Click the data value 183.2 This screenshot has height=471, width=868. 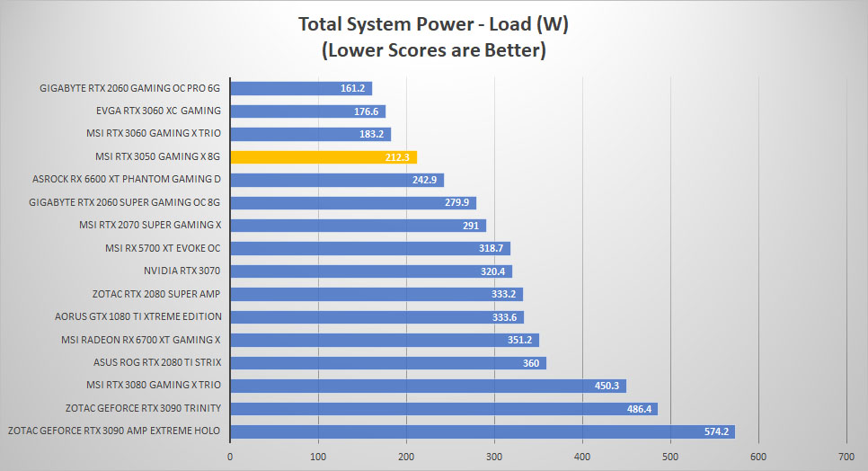(x=371, y=135)
